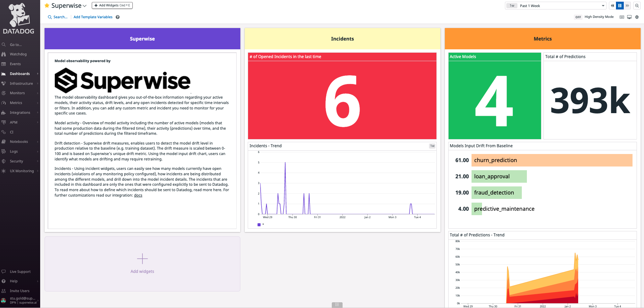Click the Metrics icon in left sidebar

tap(4, 103)
